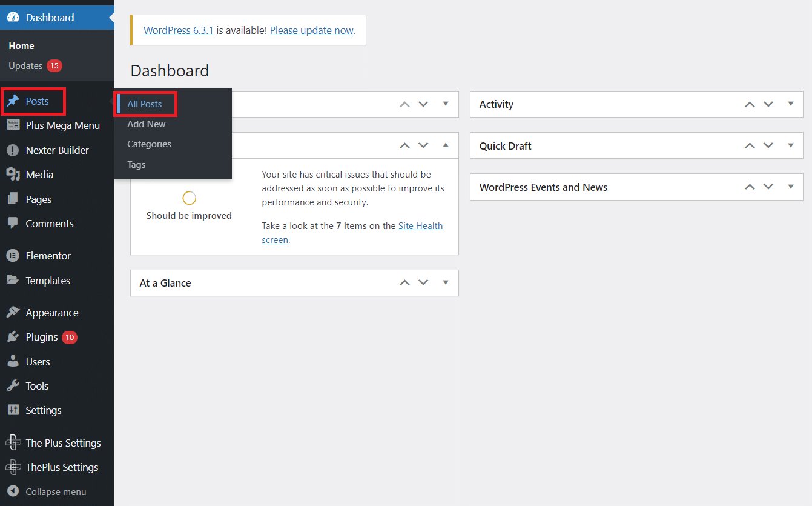Expand the At a Glance panel
The width and height of the screenshot is (812, 506).
[446, 282]
